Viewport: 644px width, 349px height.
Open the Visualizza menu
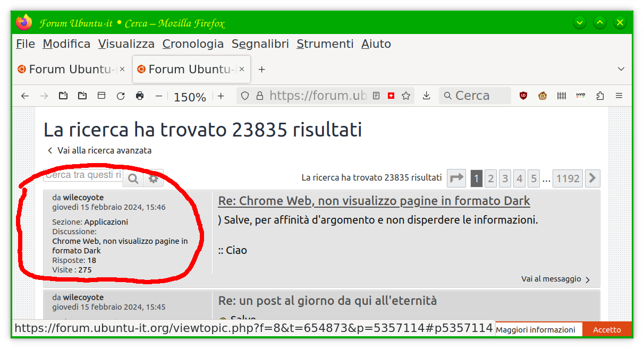pyautogui.click(x=126, y=44)
